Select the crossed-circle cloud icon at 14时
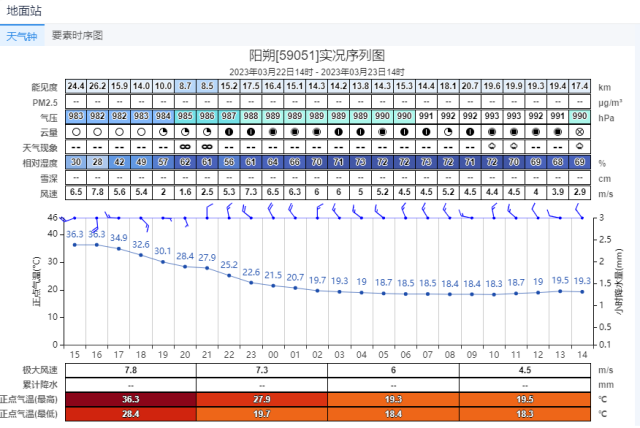Screen dimensions: 640x428 point(581,132)
